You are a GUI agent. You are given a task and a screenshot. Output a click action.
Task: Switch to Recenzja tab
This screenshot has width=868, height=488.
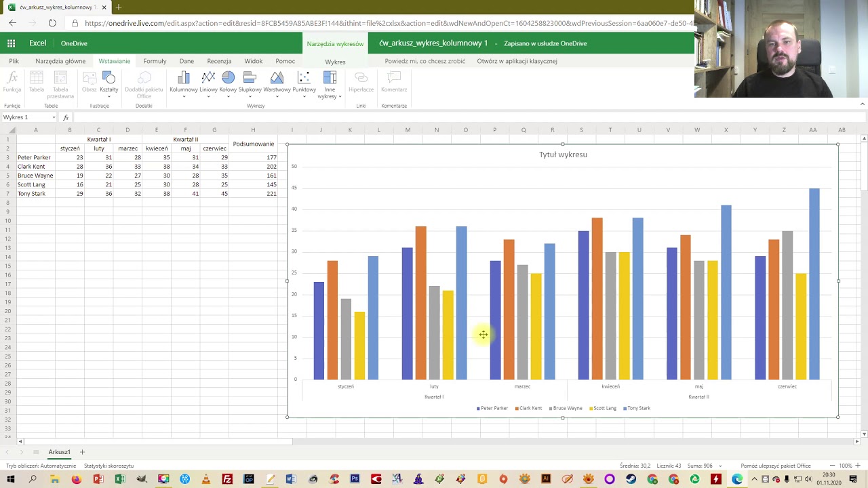click(x=219, y=61)
